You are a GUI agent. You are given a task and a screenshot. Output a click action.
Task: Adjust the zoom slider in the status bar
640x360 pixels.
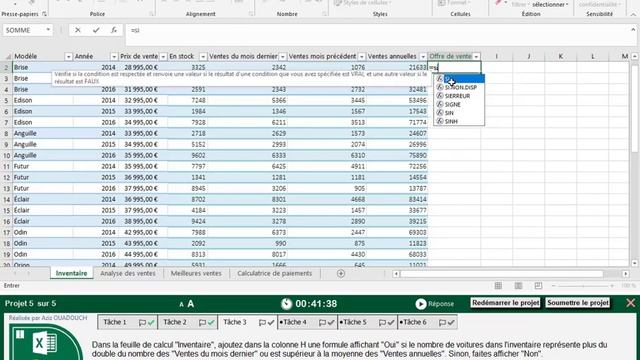coord(583,286)
